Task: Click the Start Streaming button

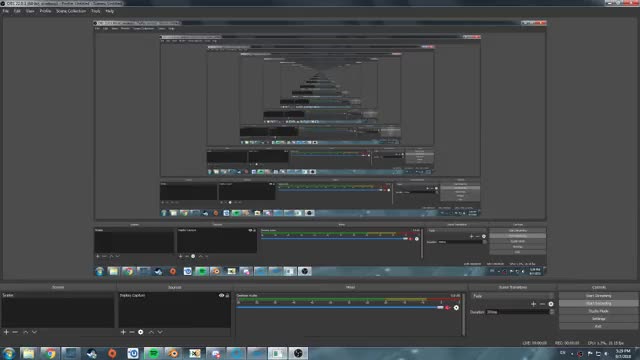Action: tap(598, 296)
